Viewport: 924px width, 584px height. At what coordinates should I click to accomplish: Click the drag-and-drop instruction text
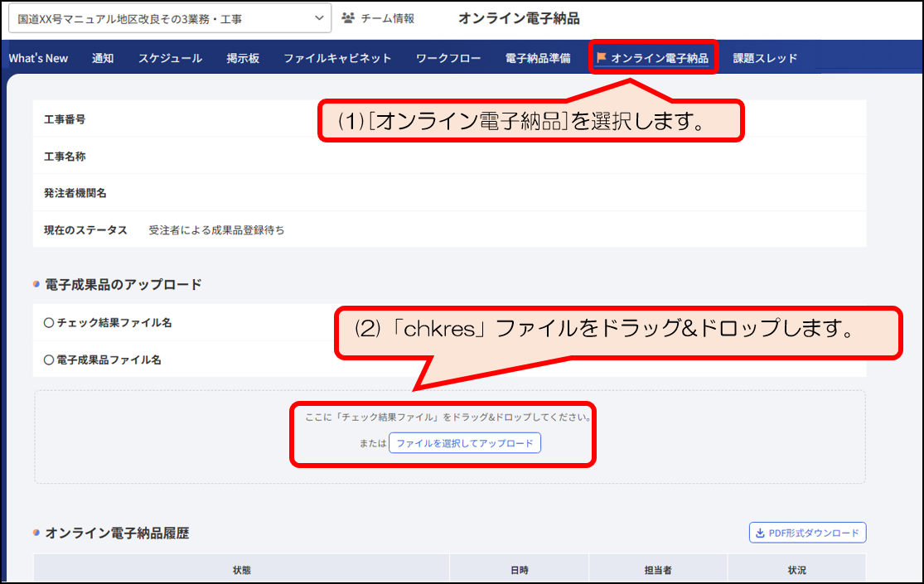(x=448, y=417)
